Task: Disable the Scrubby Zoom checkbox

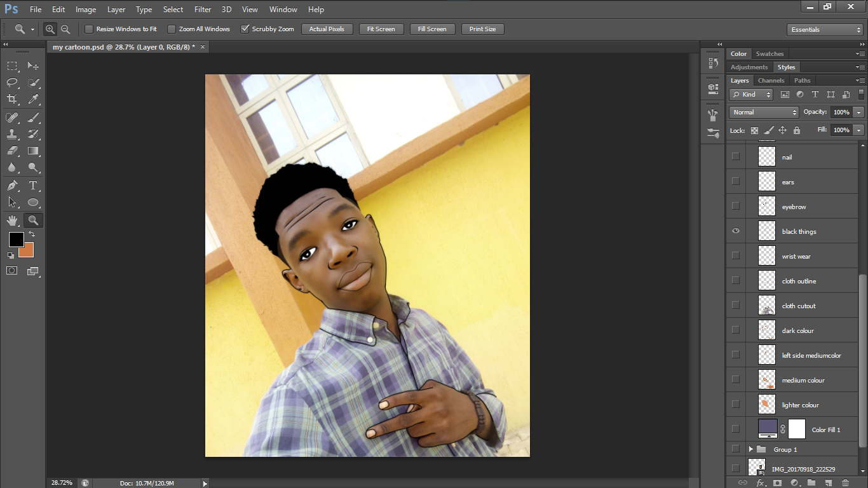Action: point(245,29)
